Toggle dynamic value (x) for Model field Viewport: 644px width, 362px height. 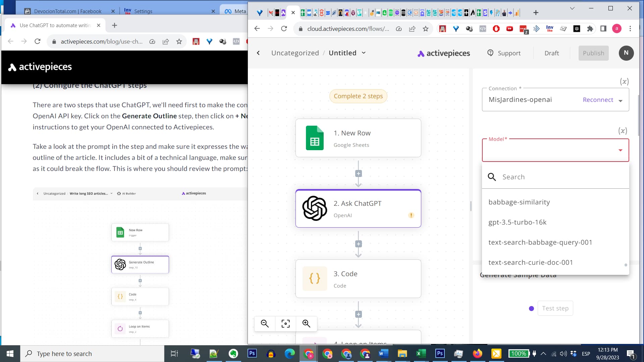[x=623, y=131]
